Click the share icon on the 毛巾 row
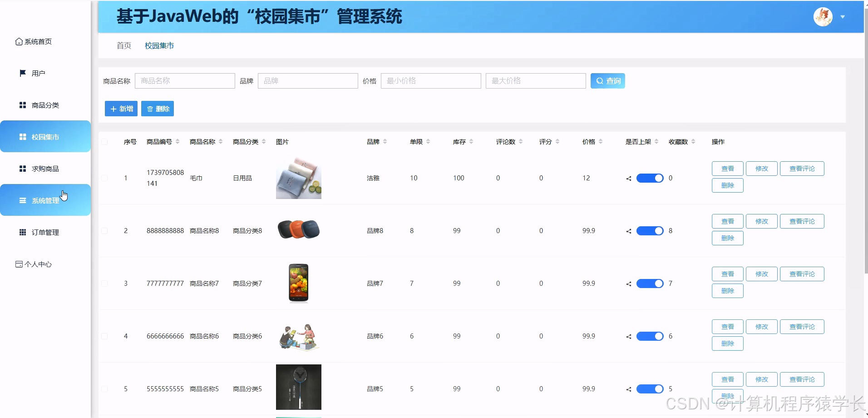The image size is (868, 418). coord(628,178)
